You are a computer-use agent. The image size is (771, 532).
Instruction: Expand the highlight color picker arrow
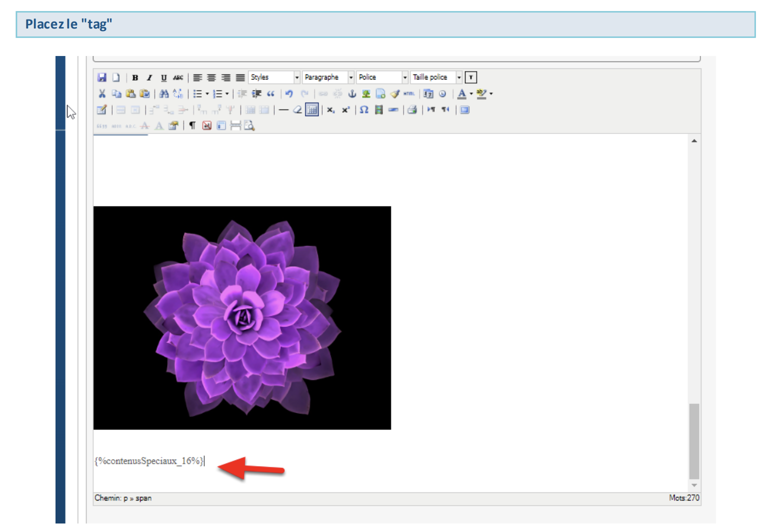(491, 93)
